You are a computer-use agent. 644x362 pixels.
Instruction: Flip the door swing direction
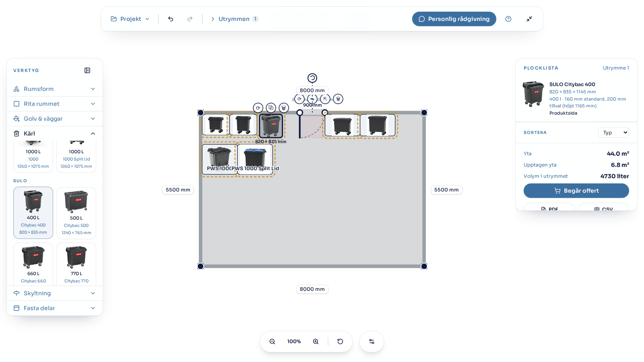coord(312,99)
